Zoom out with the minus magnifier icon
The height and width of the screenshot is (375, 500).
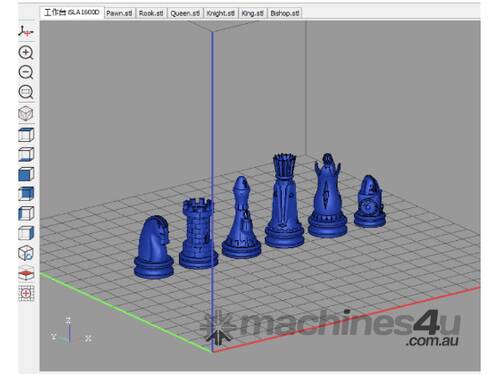point(26,72)
